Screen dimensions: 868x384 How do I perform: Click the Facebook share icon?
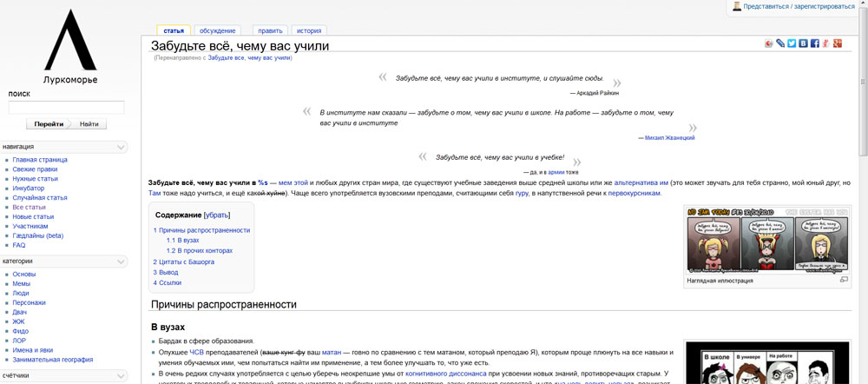click(x=815, y=43)
